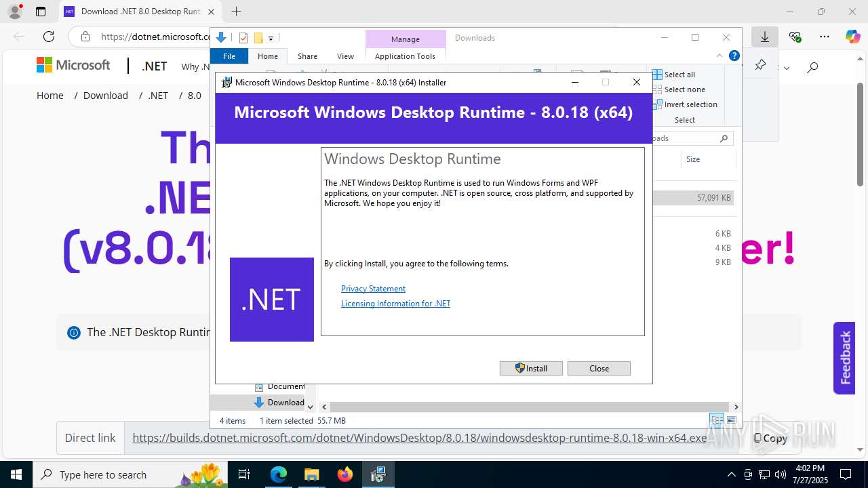Open Documents in the navigation pane

(x=279, y=386)
